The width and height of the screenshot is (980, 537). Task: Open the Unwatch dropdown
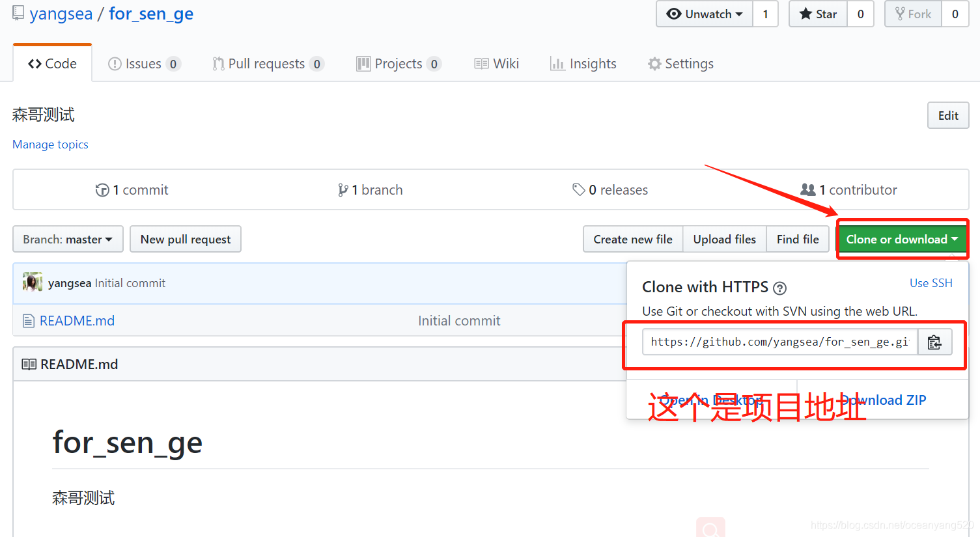tap(705, 14)
